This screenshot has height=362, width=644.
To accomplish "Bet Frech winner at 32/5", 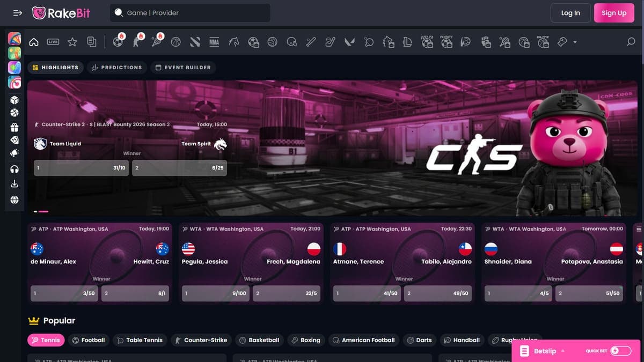I will click(x=287, y=293).
